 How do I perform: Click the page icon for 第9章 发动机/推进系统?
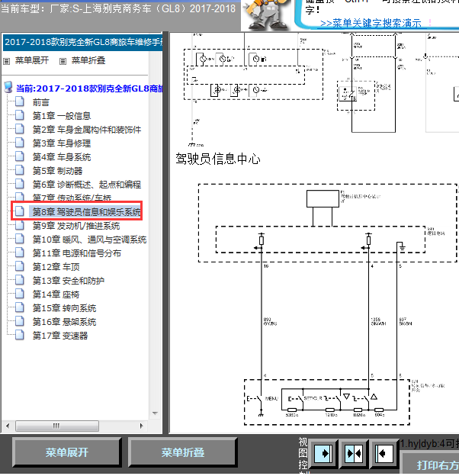point(20,225)
